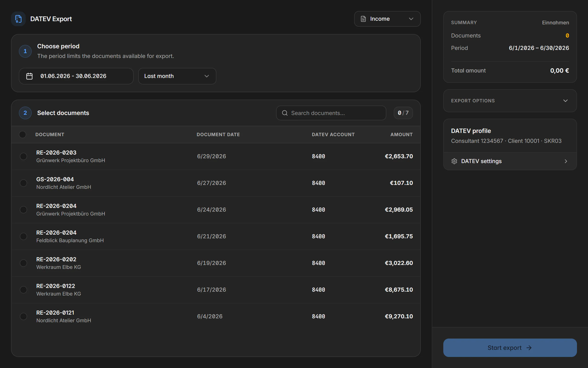Click the Document column header

(x=50, y=134)
